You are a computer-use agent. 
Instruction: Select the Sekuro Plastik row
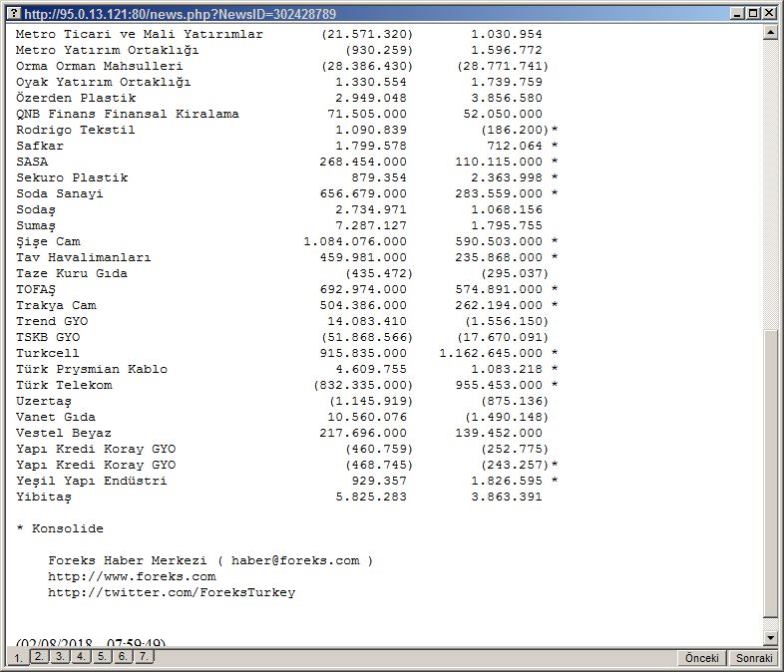[x=287, y=177]
